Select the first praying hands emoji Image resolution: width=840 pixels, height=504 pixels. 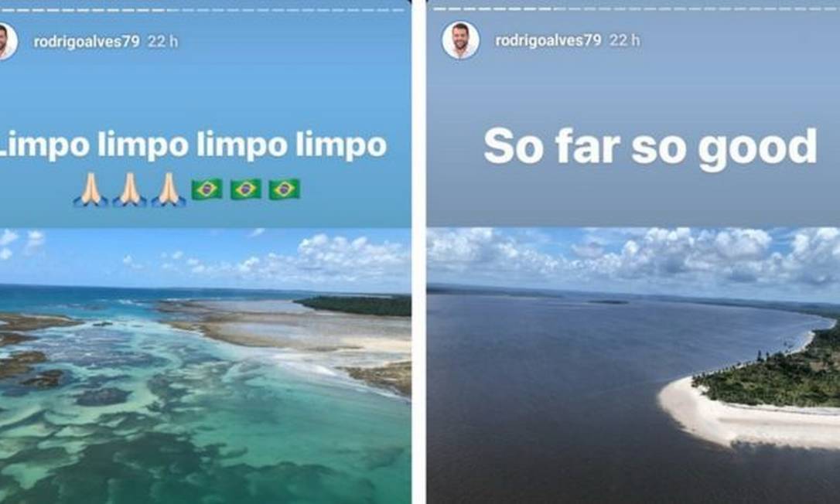pos(90,189)
